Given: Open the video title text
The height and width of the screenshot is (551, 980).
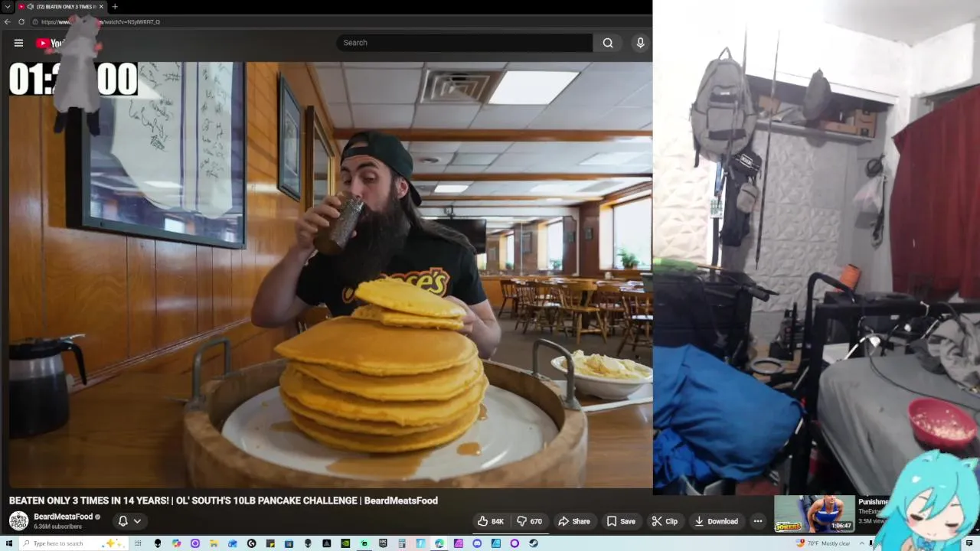Looking at the screenshot, I should pos(224,500).
